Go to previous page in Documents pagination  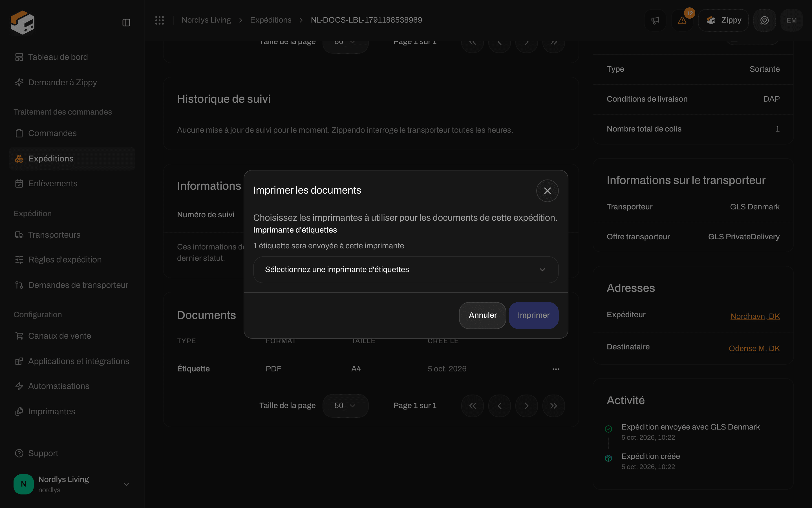(499, 406)
